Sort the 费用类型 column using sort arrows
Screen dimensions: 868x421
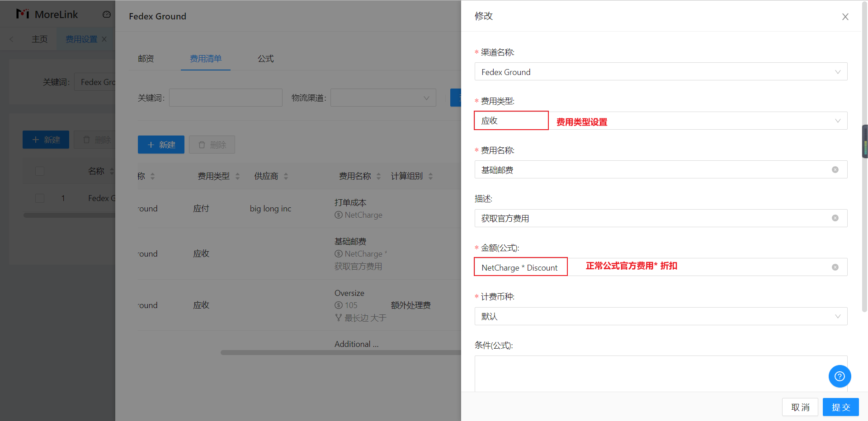(238, 176)
